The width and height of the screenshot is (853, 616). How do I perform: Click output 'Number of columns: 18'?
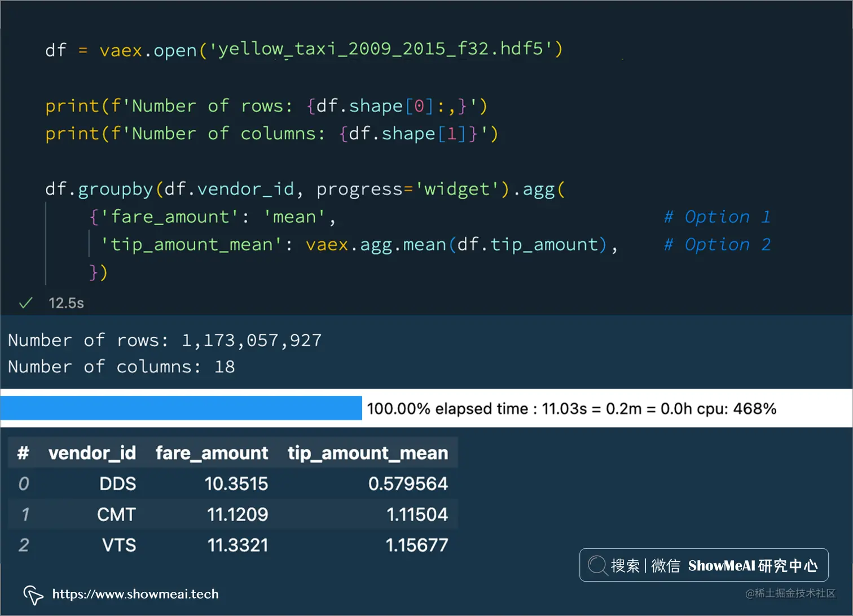point(121,367)
